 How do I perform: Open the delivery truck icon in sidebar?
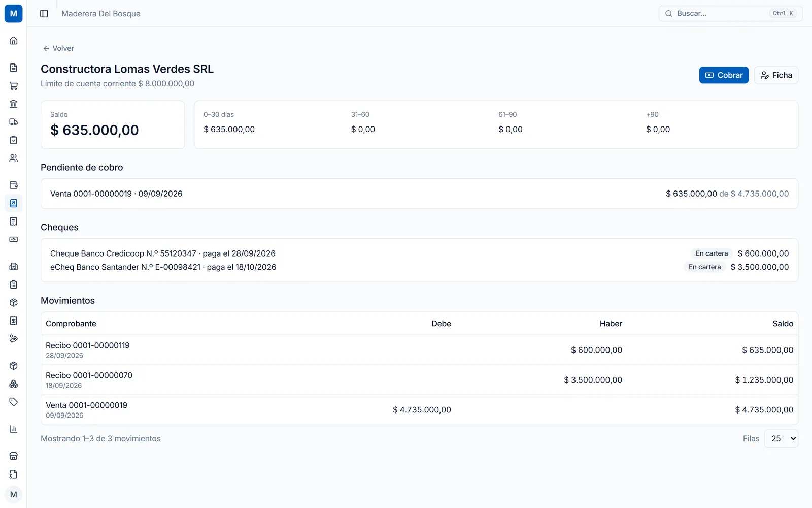(14, 122)
